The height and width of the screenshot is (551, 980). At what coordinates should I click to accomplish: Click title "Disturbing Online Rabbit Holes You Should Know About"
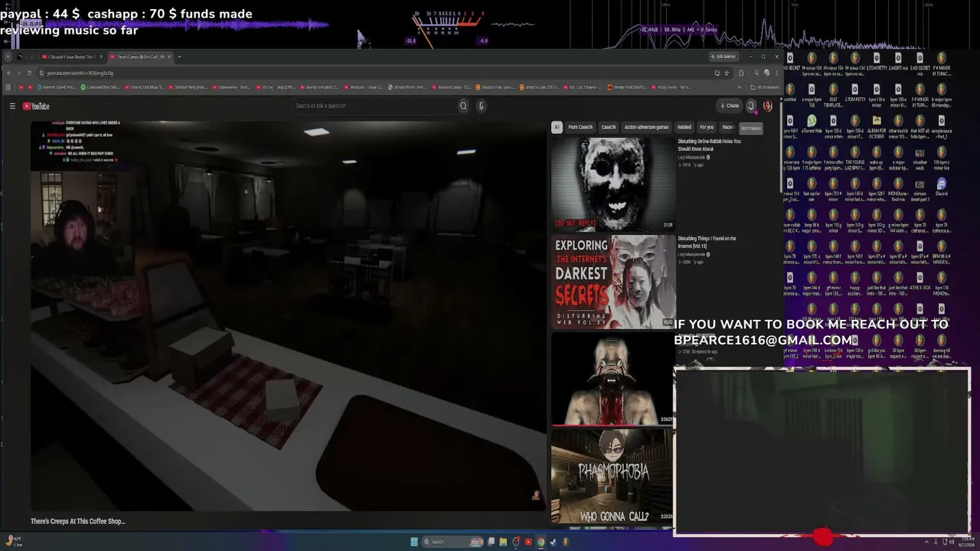point(709,145)
